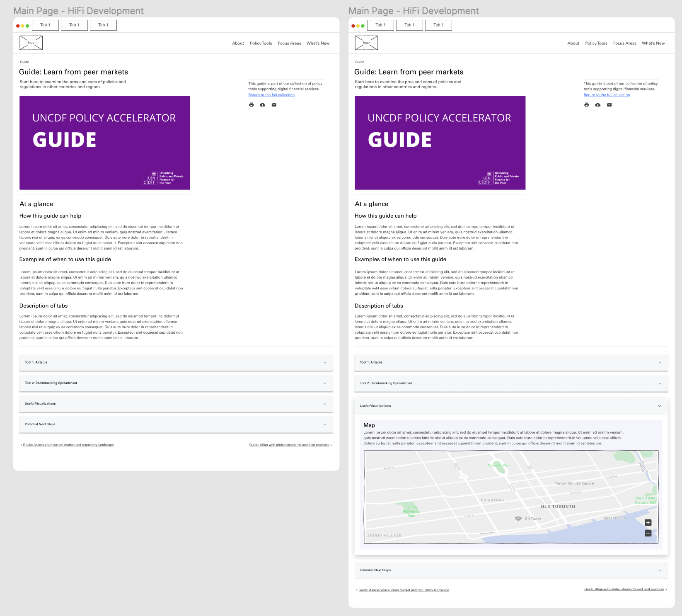Screen dimensions: 682x616
Task: Zoom out on the map with minus button
Action: click(648, 533)
